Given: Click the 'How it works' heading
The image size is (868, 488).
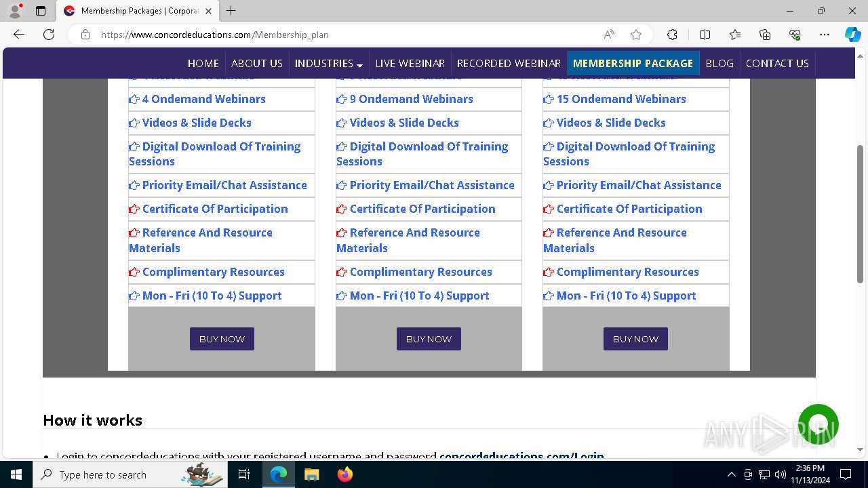Looking at the screenshot, I should point(92,420).
